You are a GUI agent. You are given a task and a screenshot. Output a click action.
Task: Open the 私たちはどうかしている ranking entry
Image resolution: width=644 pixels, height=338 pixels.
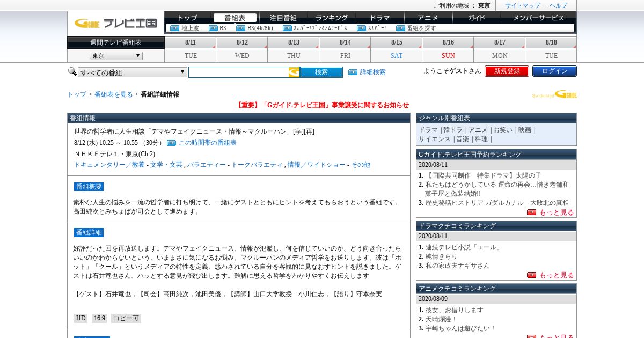coord(497,189)
